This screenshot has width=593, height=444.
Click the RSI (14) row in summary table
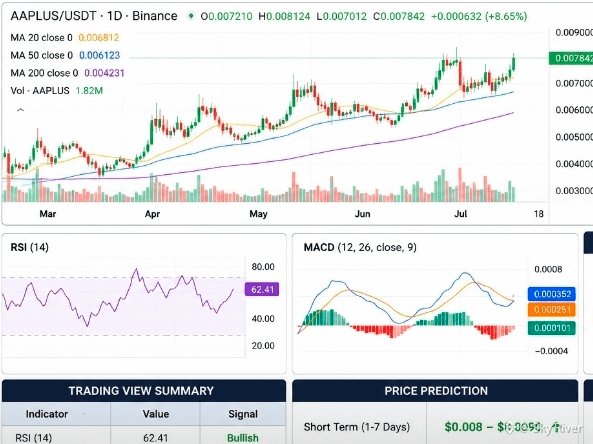(x=144, y=435)
